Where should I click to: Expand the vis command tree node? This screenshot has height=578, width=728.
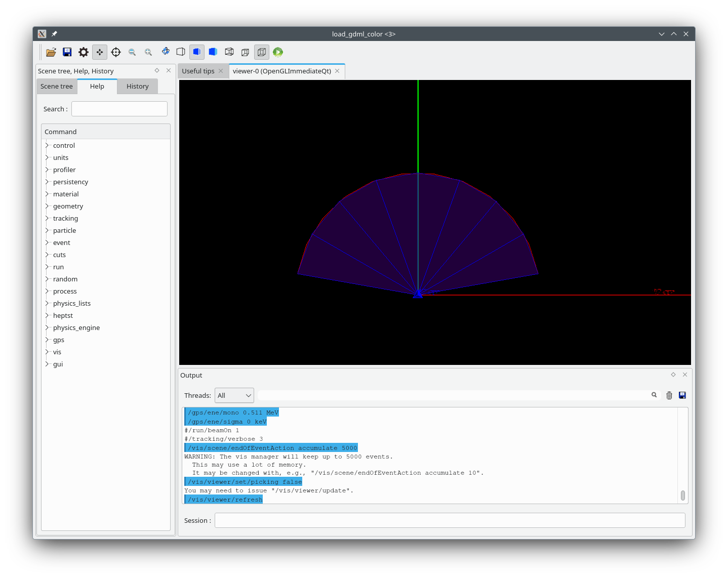click(x=47, y=352)
